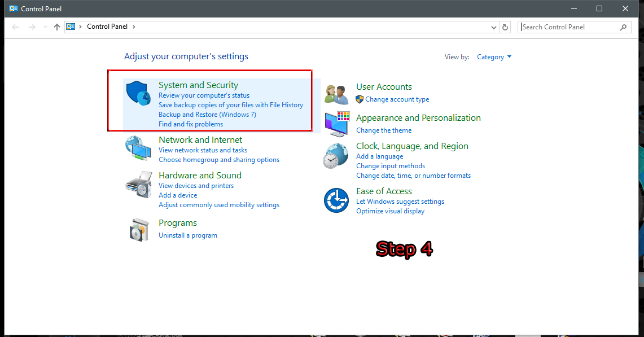Click Uninstall a program

tap(188, 235)
